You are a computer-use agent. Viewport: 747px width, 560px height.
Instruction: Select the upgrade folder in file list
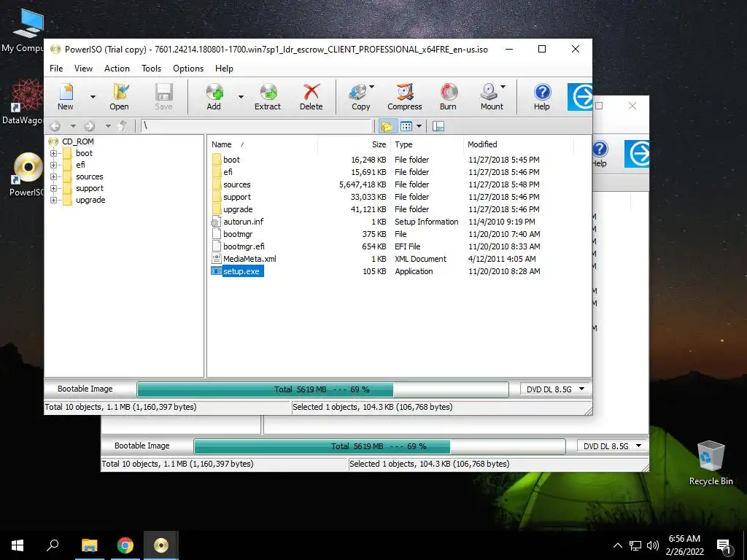[x=238, y=209]
